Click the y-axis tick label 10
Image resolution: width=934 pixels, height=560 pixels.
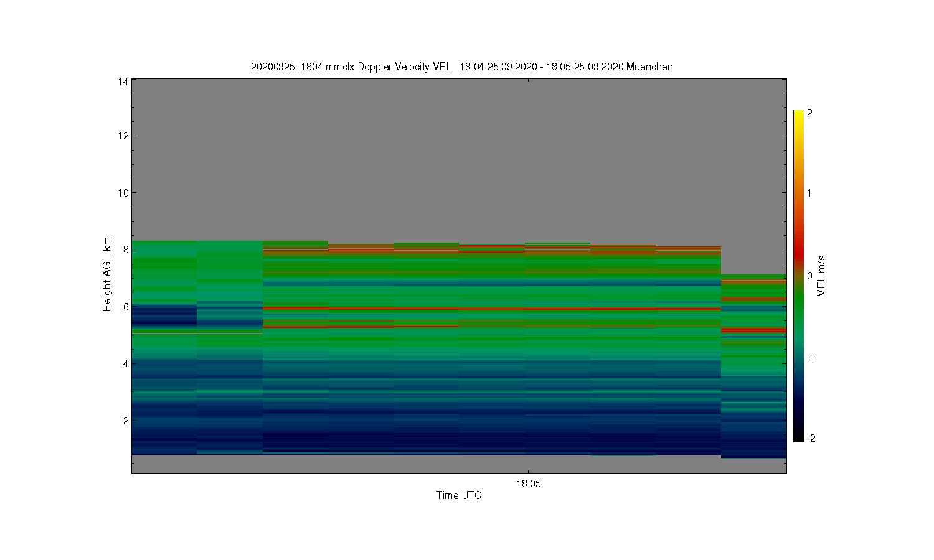[x=123, y=193]
